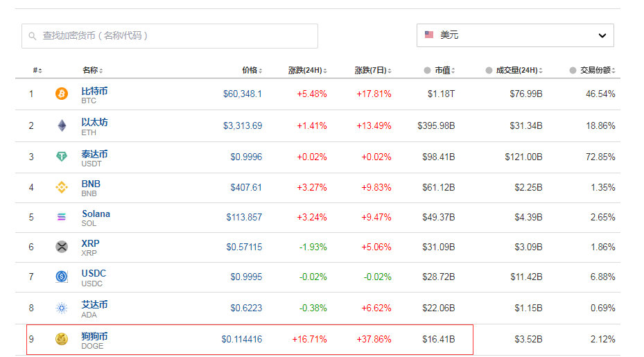Click the Dogecoin gold coin icon

[62, 339]
